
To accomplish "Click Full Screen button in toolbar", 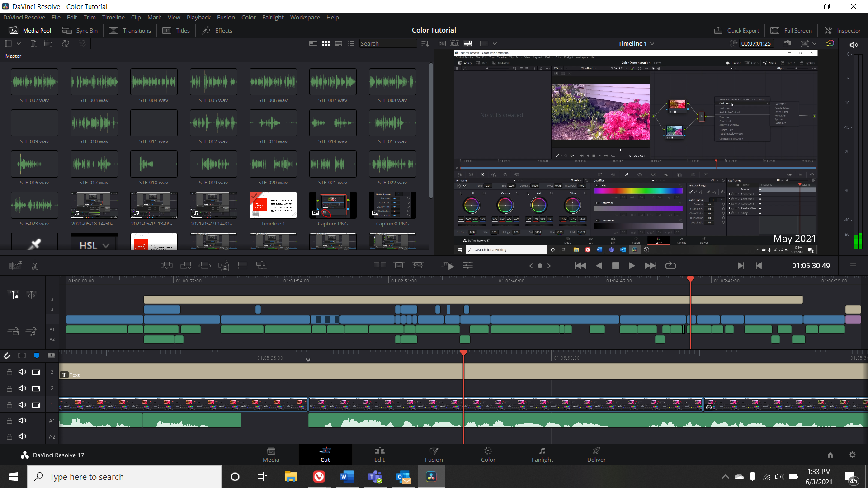I will [791, 30].
